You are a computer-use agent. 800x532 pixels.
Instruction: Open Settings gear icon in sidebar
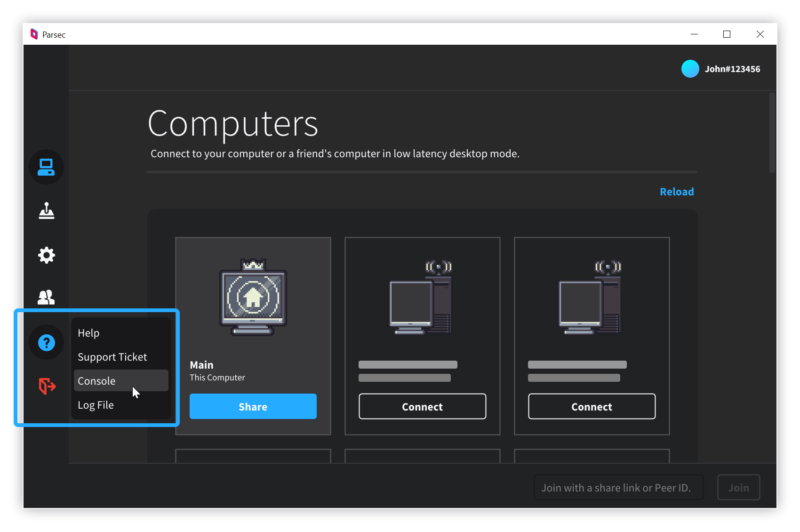46,255
